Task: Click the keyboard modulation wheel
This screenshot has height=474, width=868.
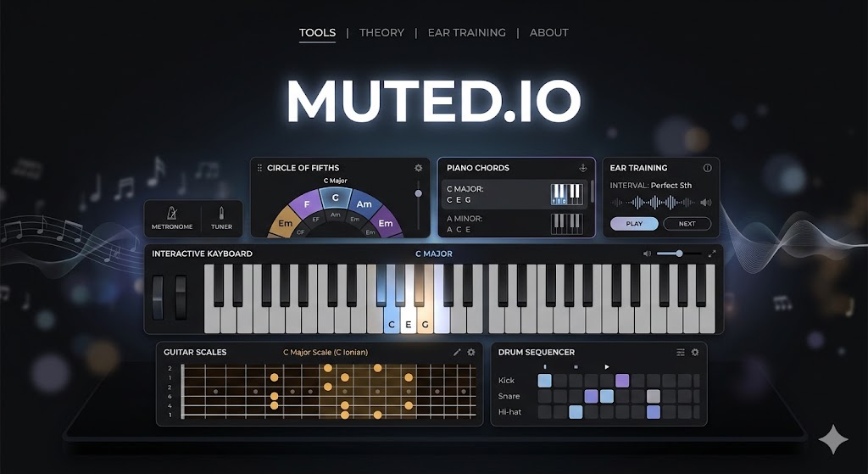Action: pyautogui.click(x=181, y=297)
